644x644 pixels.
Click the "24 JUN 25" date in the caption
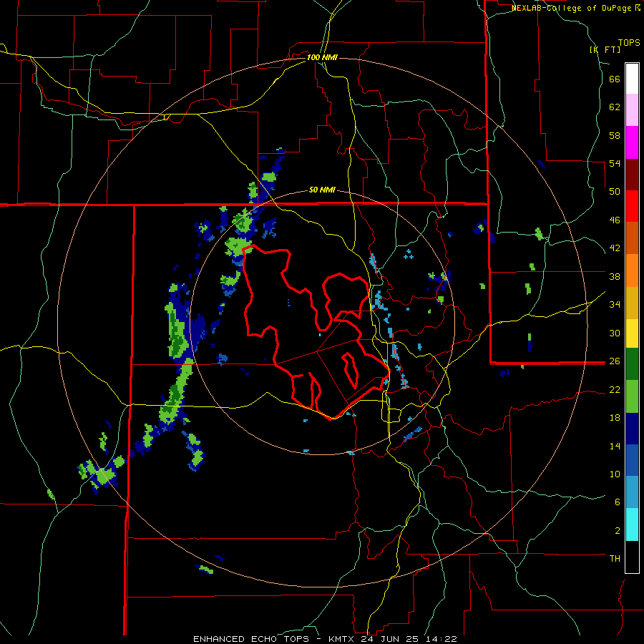coord(390,639)
